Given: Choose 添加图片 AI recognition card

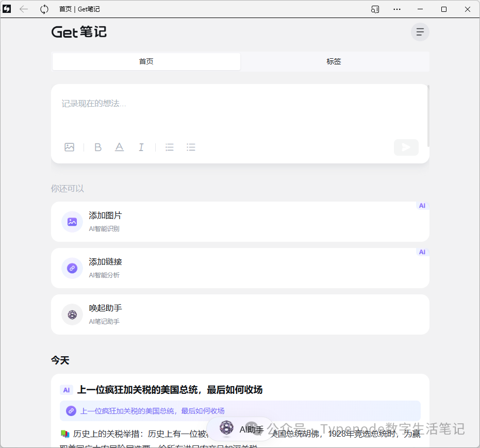Looking at the screenshot, I should (x=240, y=222).
